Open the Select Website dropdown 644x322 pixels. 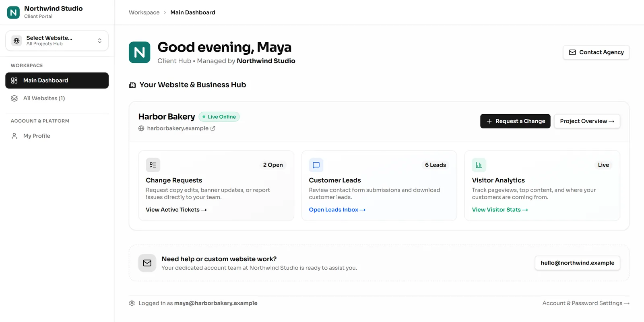(x=57, y=41)
